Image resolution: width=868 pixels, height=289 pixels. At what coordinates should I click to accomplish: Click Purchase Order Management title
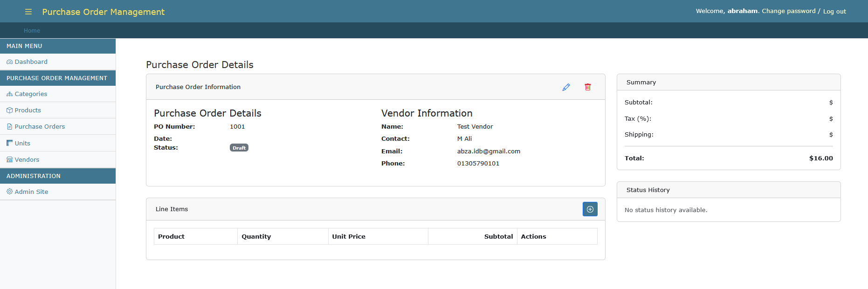[103, 12]
